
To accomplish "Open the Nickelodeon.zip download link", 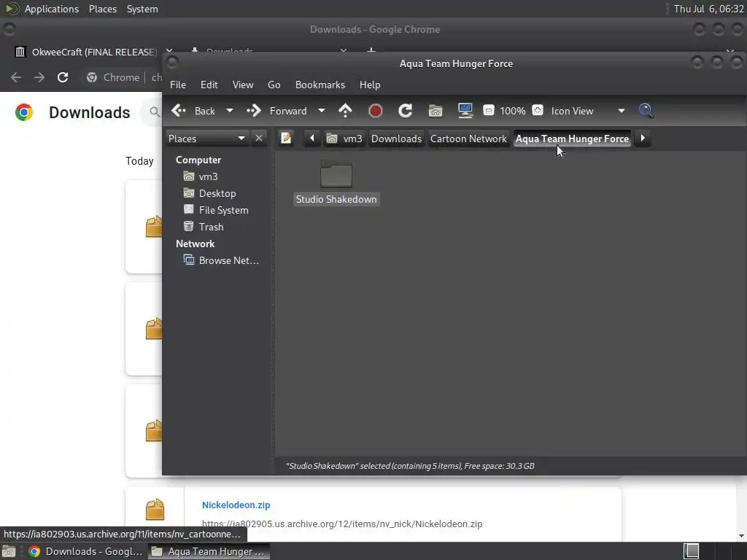I will pyautogui.click(x=236, y=505).
